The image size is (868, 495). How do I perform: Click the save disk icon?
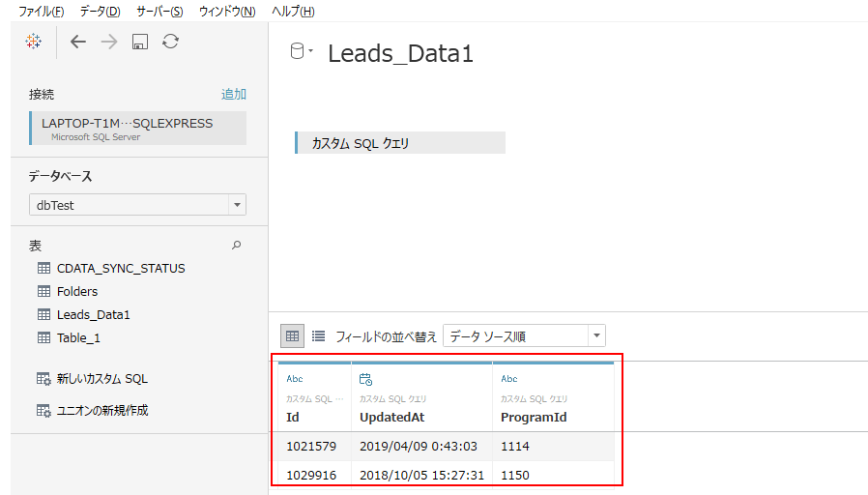(140, 42)
